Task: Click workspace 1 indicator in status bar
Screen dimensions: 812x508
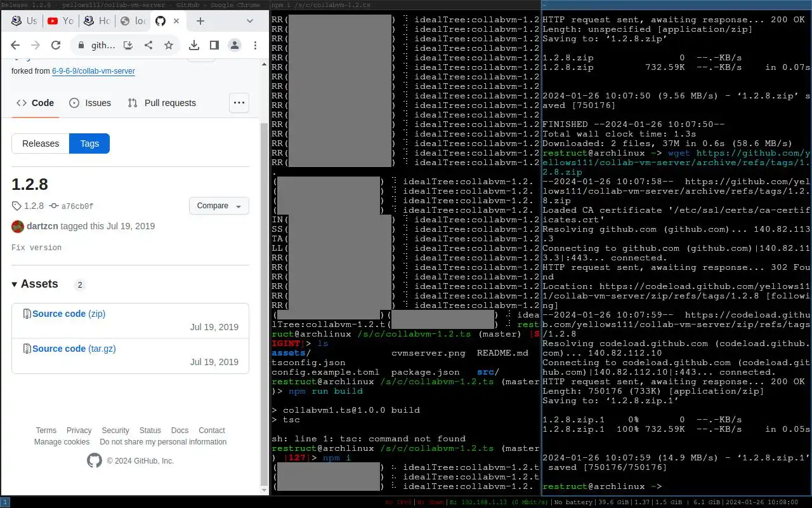Action: pos(4,502)
